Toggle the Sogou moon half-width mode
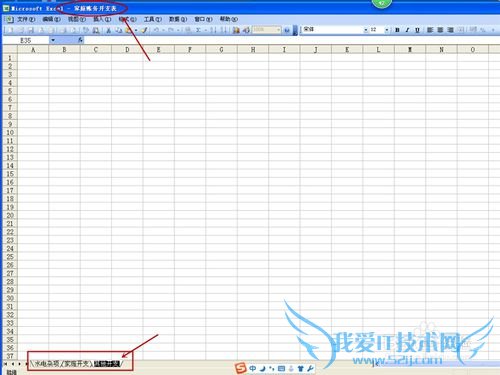The image size is (500, 375). pos(262,368)
